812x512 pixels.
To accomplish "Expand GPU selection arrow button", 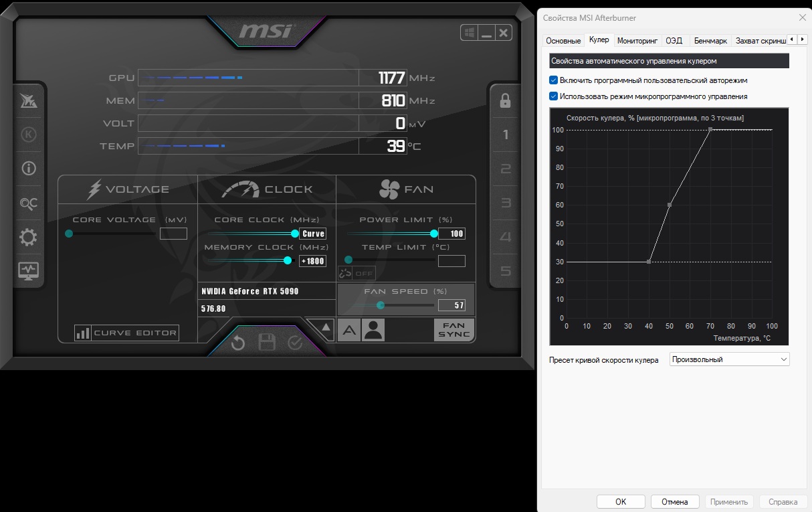I will [x=326, y=327].
